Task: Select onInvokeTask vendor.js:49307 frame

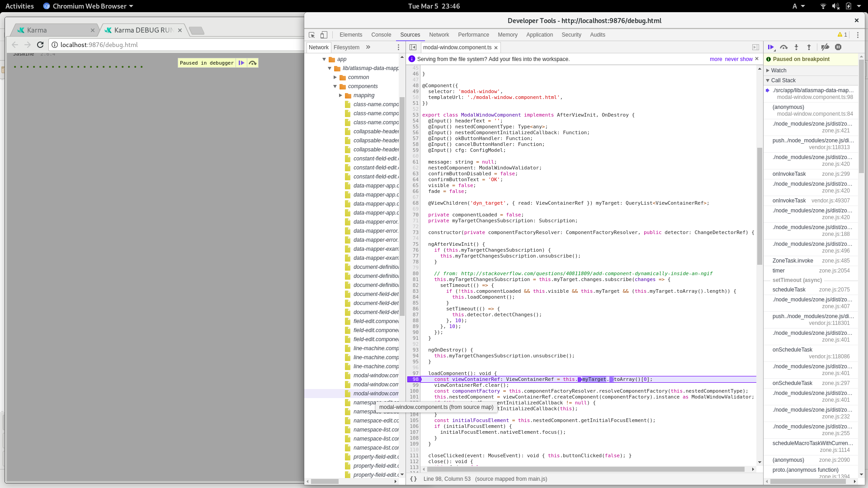Action: (811, 201)
